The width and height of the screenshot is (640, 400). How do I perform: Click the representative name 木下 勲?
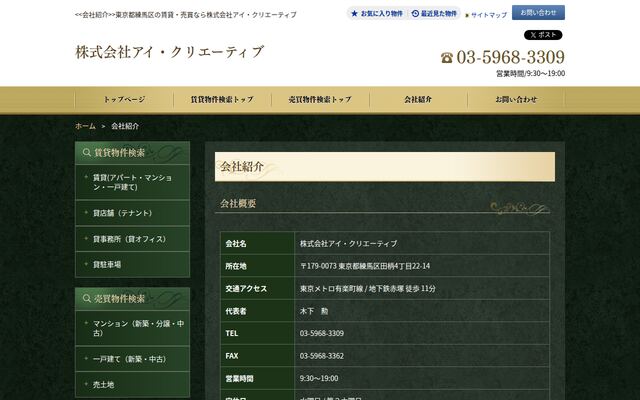(x=314, y=311)
